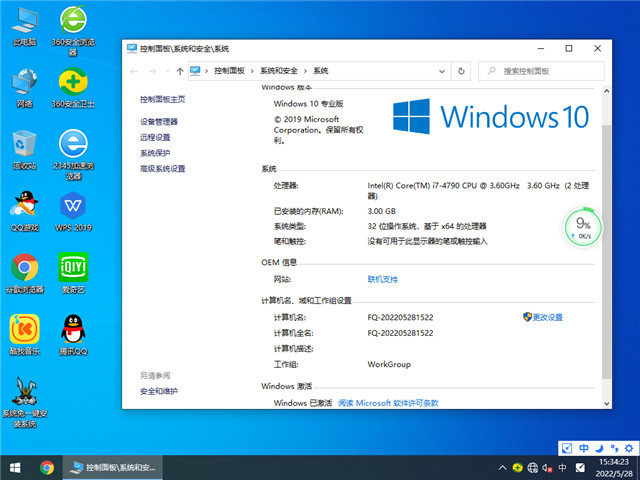Open 系统保护 sidebar link

[155, 153]
